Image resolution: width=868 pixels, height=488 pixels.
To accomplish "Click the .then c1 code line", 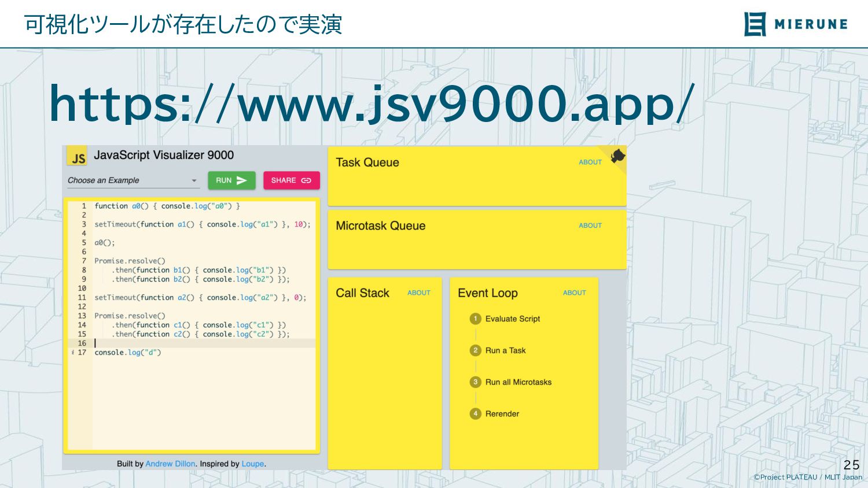I will pyautogui.click(x=198, y=325).
